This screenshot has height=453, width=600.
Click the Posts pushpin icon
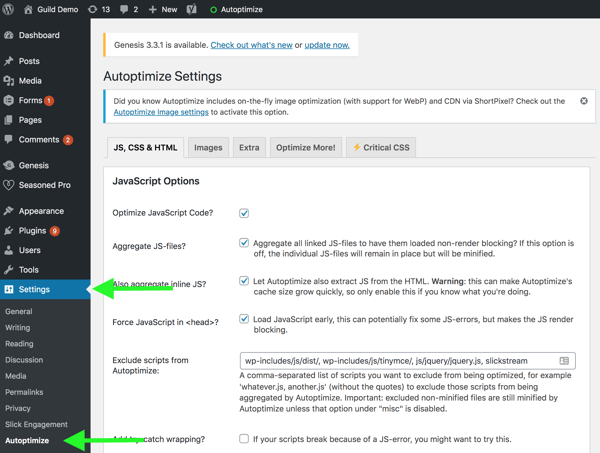[9, 61]
